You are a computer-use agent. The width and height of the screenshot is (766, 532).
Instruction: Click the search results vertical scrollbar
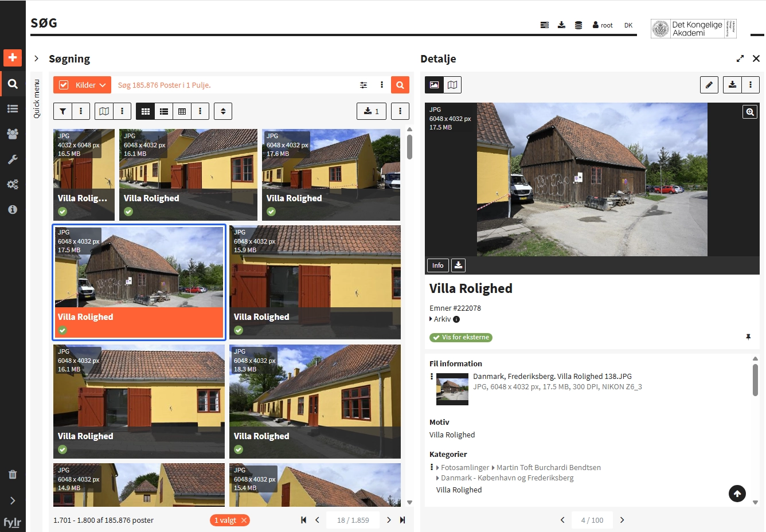pyautogui.click(x=409, y=146)
